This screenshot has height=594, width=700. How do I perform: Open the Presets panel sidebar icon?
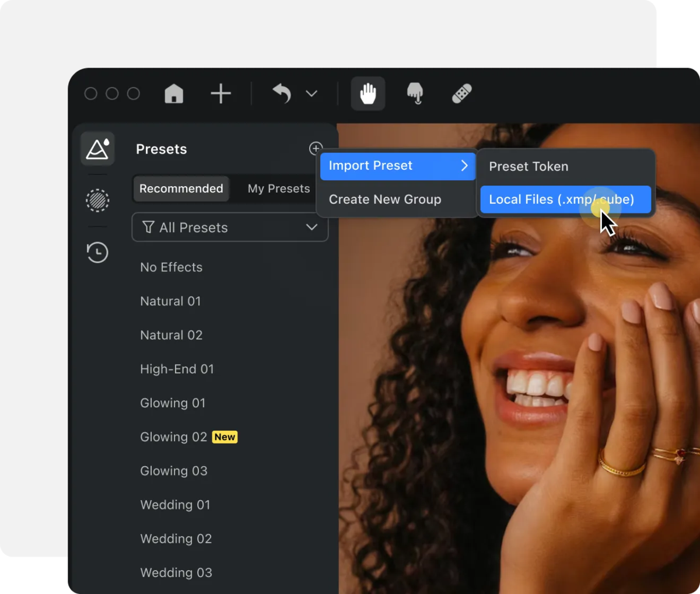tap(97, 149)
